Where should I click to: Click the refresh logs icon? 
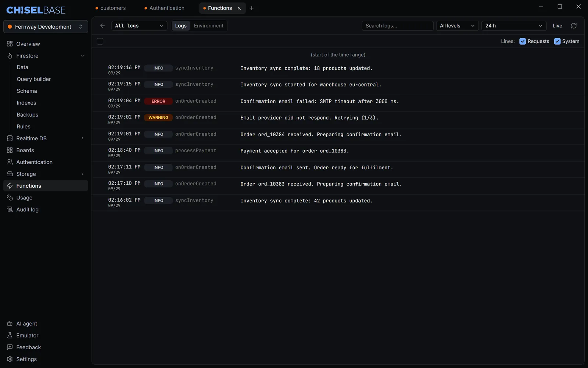click(x=574, y=26)
